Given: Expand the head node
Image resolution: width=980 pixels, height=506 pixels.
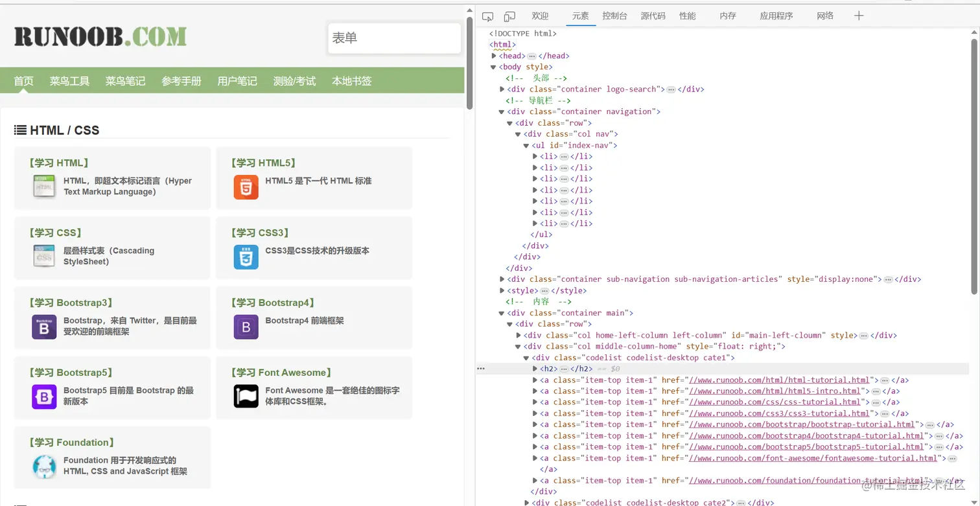Looking at the screenshot, I should (494, 56).
